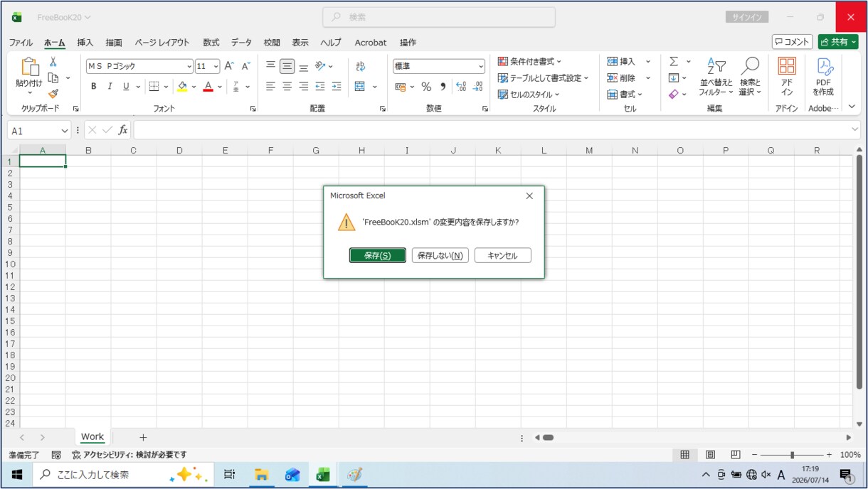Click the increase indent icon
868x489 pixels.
[337, 87]
